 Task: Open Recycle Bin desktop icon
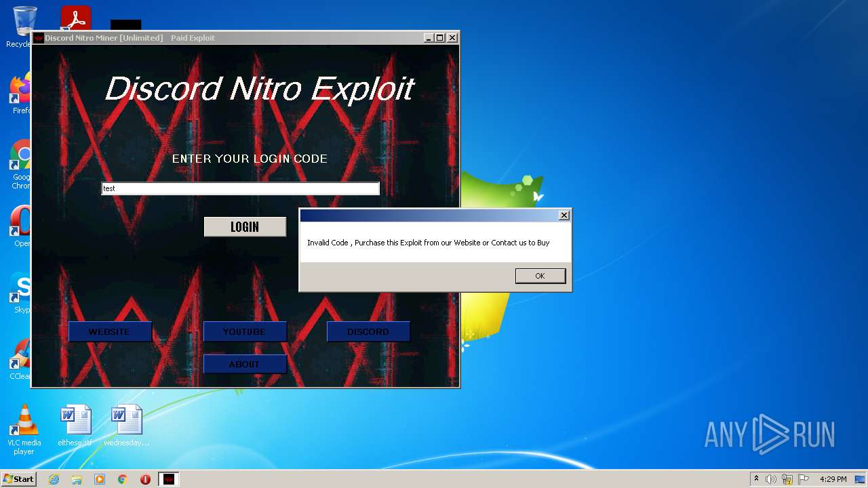(20, 27)
